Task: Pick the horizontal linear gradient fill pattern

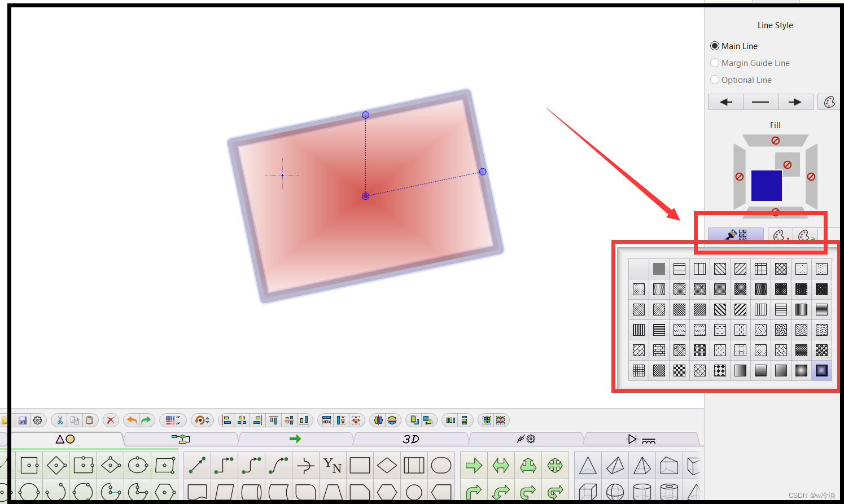Action: tap(740, 370)
